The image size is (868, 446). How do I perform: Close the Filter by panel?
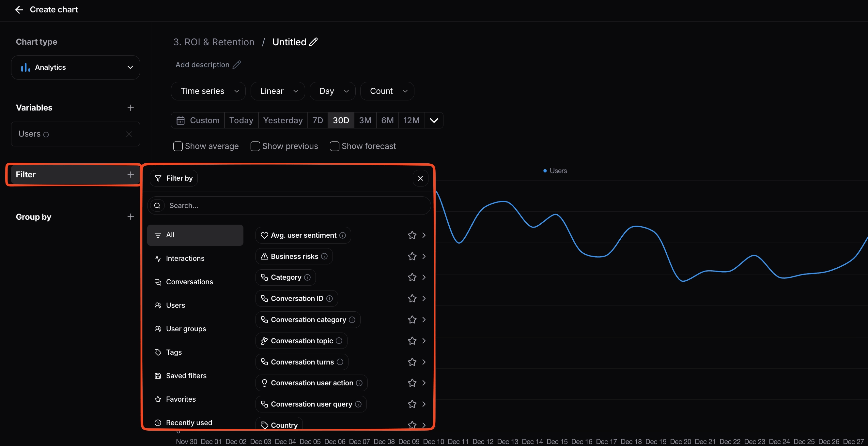[420, 178]
